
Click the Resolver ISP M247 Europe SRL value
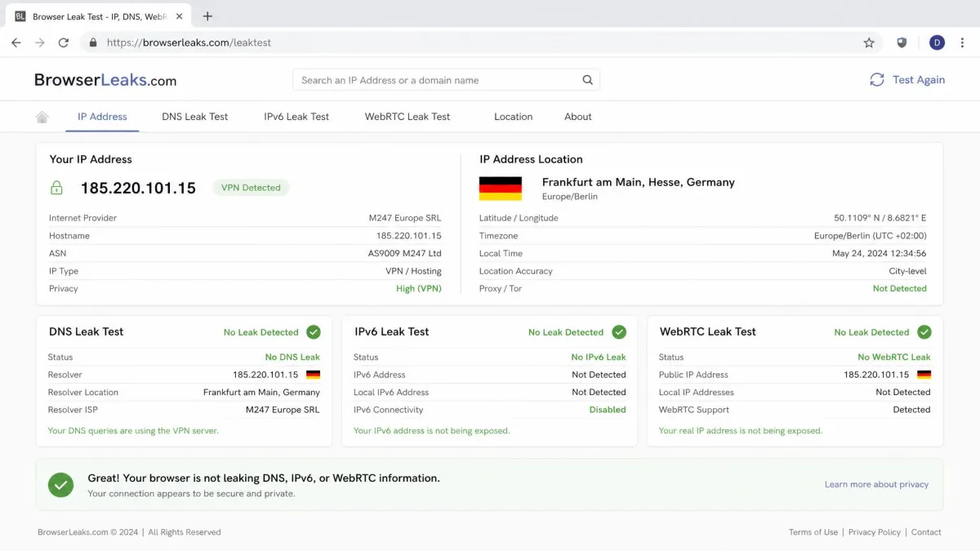coord(283,410)
